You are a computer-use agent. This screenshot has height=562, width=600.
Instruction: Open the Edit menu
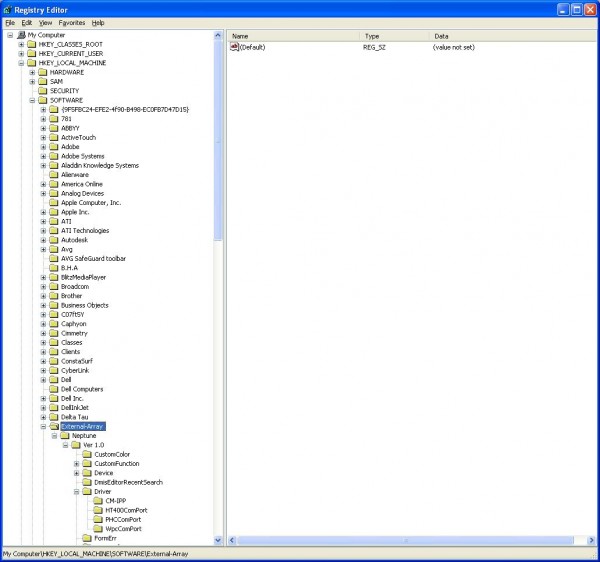pyautogui.click(x=26, y=23)
